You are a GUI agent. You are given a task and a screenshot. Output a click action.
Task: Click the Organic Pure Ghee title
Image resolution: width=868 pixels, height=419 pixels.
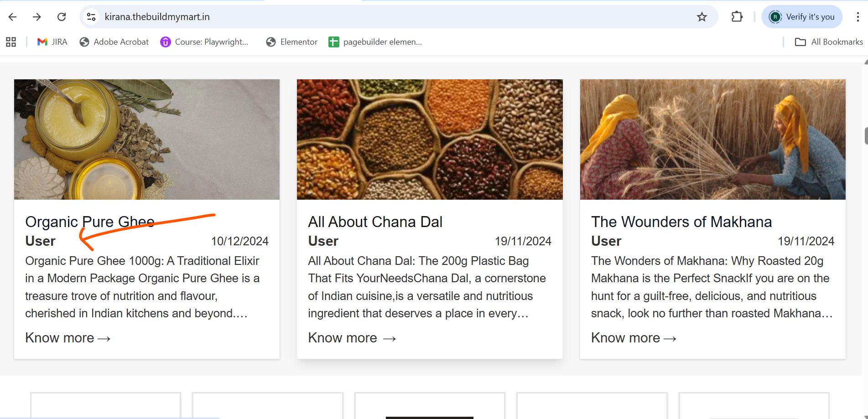90,222
